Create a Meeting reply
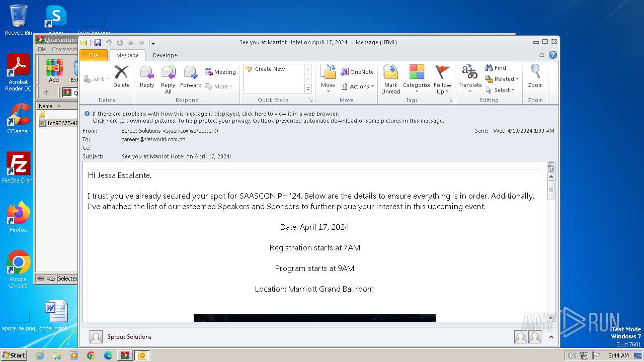 coord(220,72)
